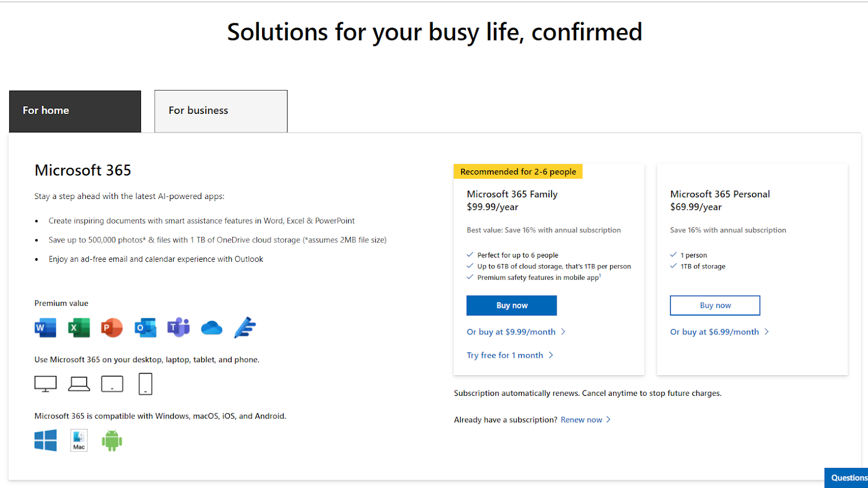This screenshot has height=488, width=868.
Task: Click the Microsoft Editor feather icon
Action: click(245, 328)
